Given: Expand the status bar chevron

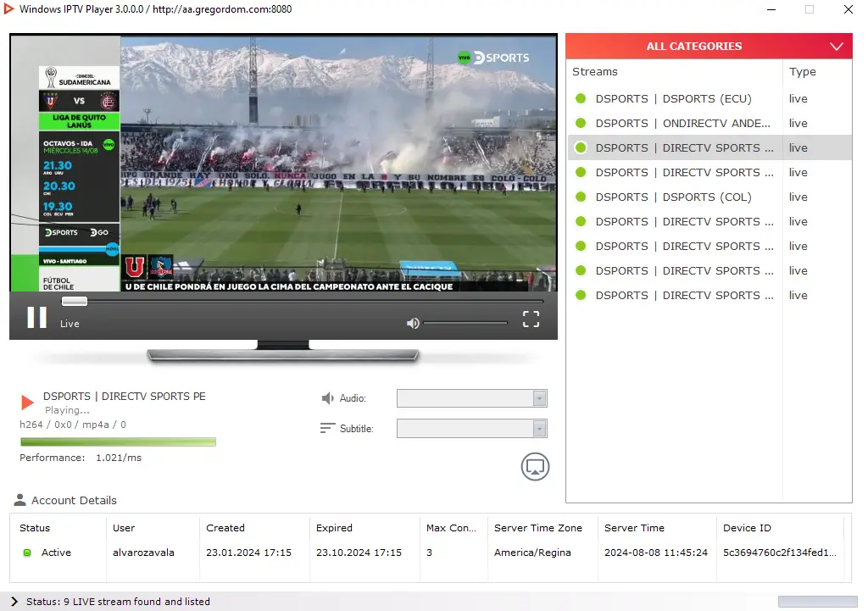Looking at the screenshot, I should pyautogui.click(x=14, y=602).
